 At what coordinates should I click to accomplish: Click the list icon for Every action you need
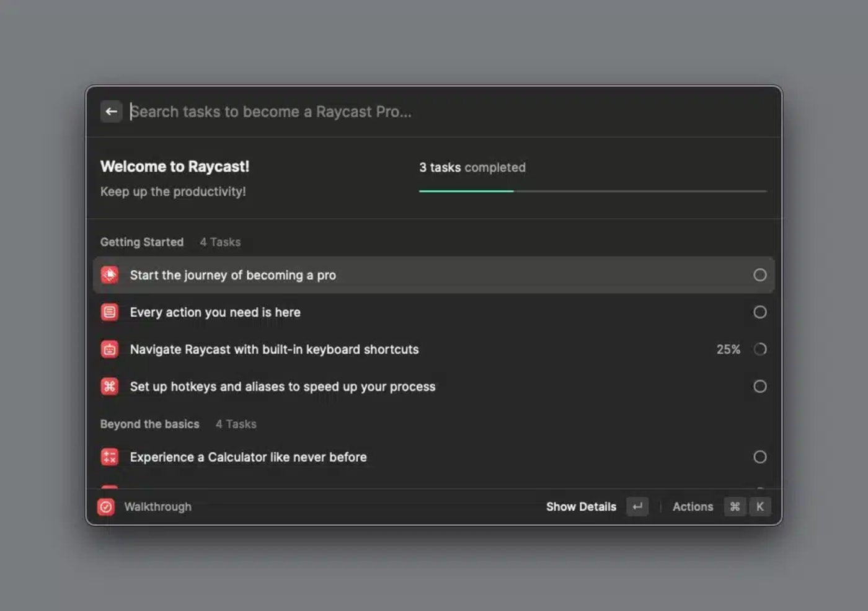[x=110, y=312]
